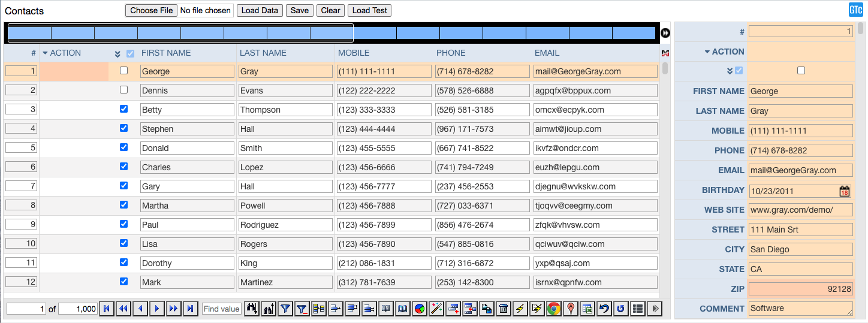
Task: Uncheck the checkbox in Betty Thompson's row
Action: [124, 109]
